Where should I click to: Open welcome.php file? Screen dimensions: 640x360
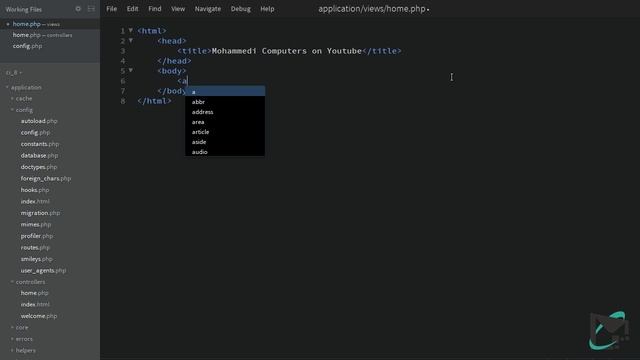(39, 316)
